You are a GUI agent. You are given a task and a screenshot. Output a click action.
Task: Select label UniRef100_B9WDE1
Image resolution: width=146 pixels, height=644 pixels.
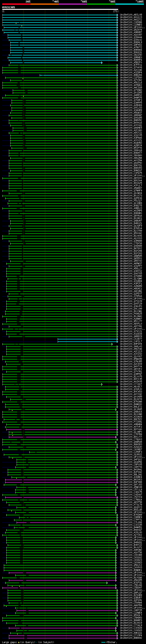click(131, 570)
